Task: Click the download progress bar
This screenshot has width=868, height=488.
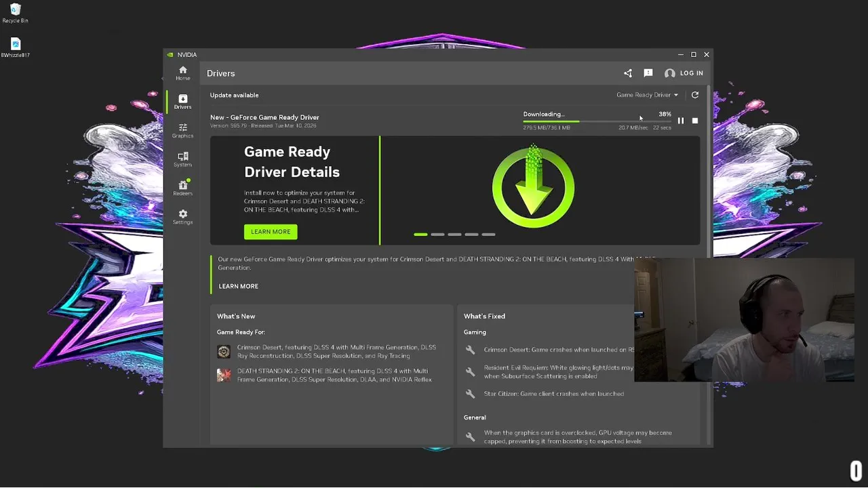Action: tap(597, 121)
